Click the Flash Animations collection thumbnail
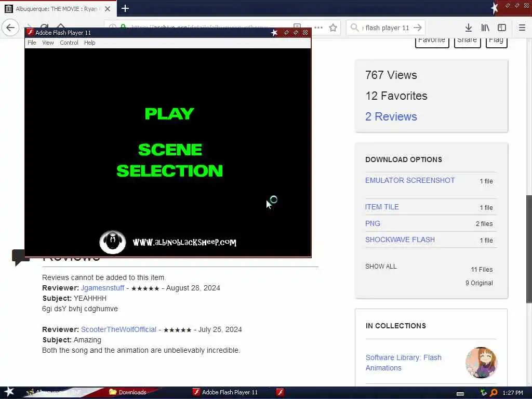532x399 pixels. click(x=481, y=362)
